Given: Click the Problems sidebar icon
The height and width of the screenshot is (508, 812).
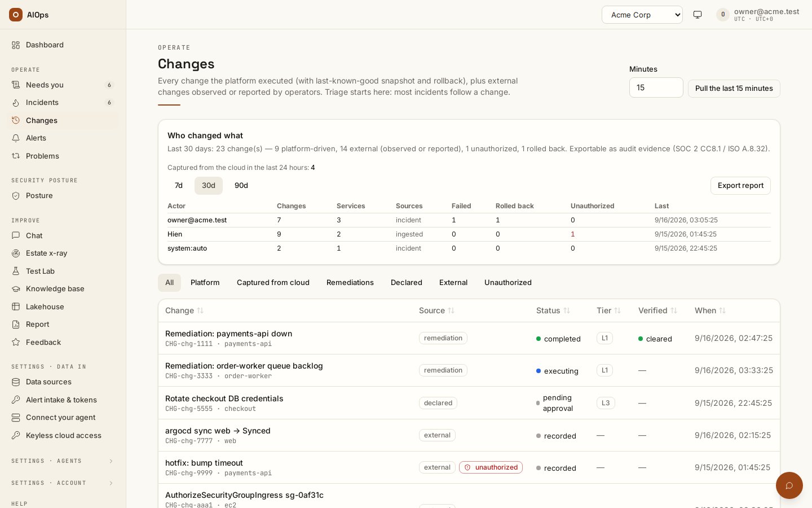Looking at the screenshot, I should 16,156.
